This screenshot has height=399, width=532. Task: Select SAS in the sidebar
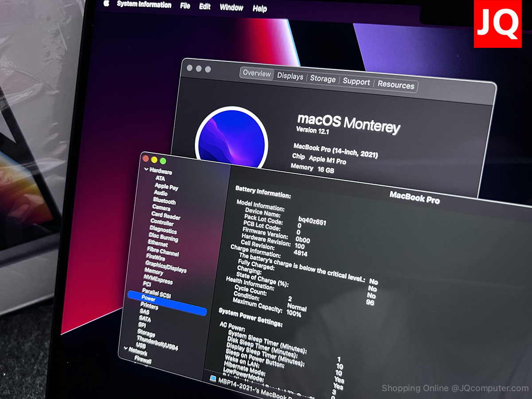pos(145,312)
